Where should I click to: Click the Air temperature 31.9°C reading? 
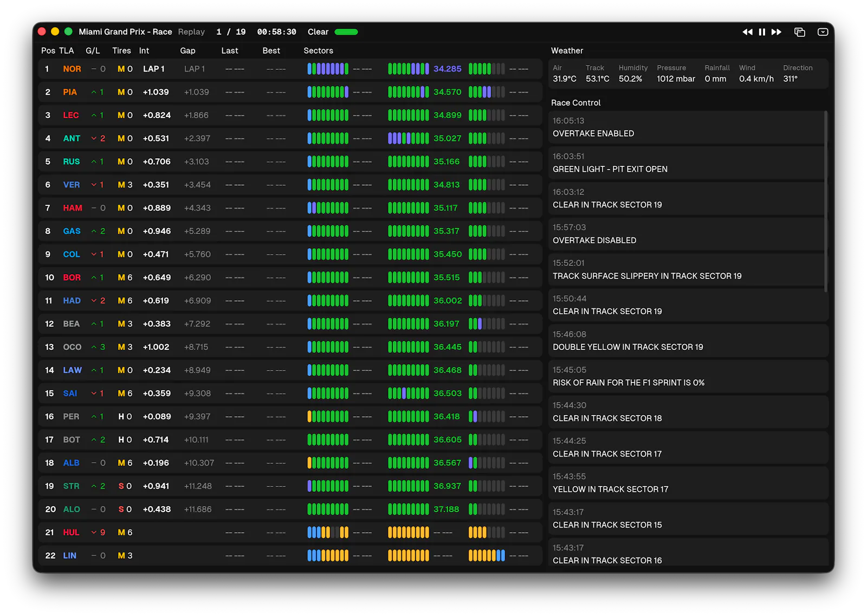pyautogui.click(x=565, y=79)
